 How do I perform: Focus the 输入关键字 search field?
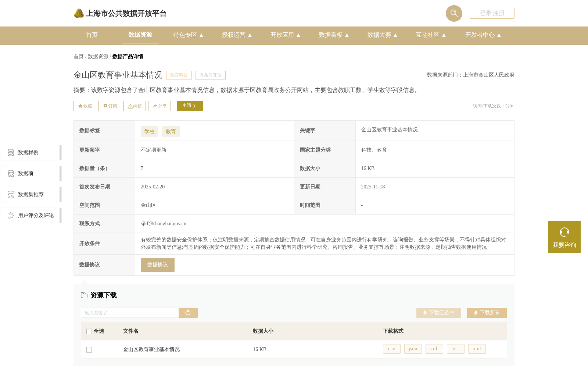click(130, 313)
